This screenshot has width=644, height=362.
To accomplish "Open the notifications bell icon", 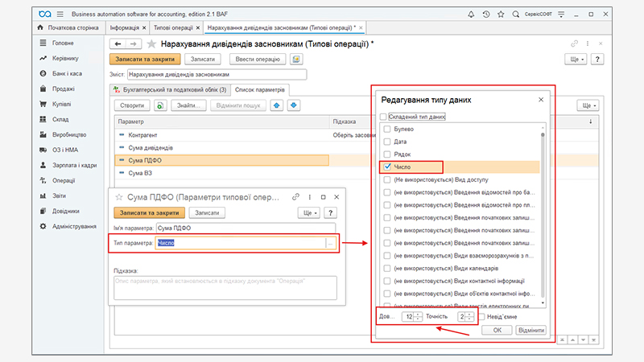I will point(469,14).
